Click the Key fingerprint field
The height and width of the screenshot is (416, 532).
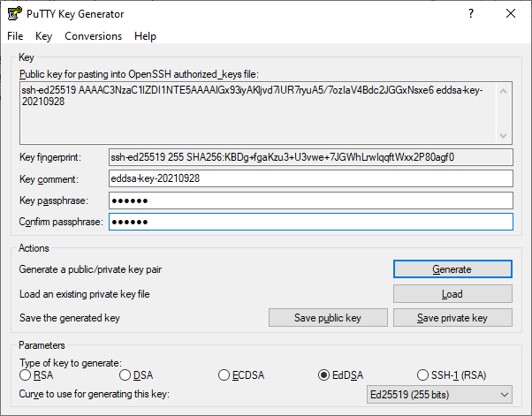[x=311, y=157]
